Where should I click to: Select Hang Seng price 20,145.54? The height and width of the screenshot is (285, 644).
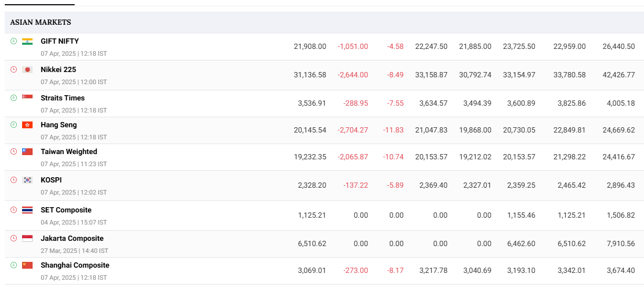(x=310, y=130)
